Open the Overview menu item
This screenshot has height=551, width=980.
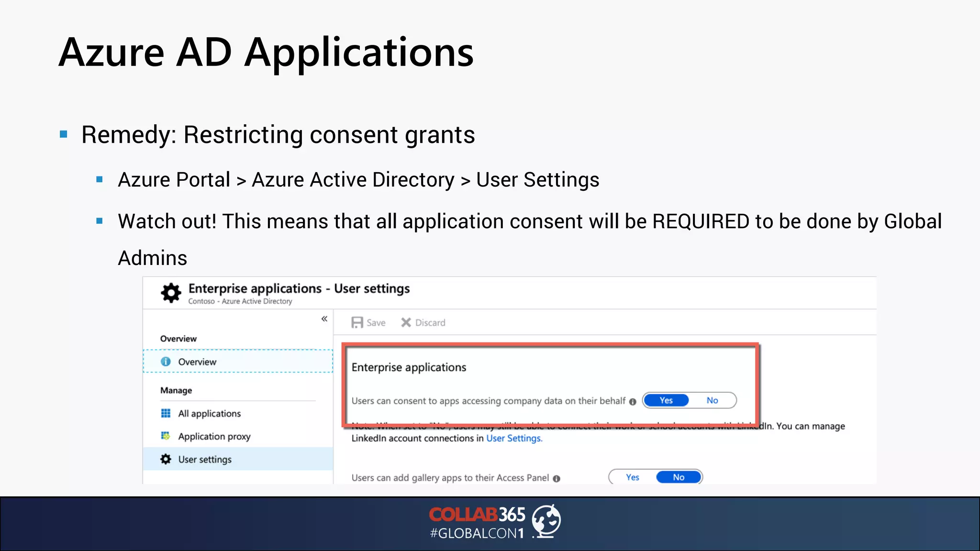click(x=238, y=361)
